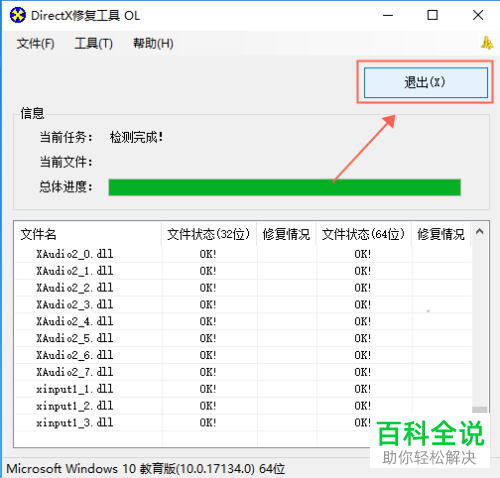Image resolution: width=500 pixels, height=478 pixels.
Task: Select the XAudio2_7.dll row
Action: 243,372
